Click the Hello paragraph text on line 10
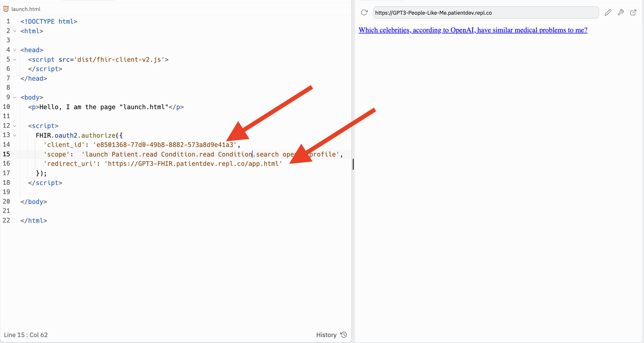This screenshot has height=343, width=644. pos(104,107)
